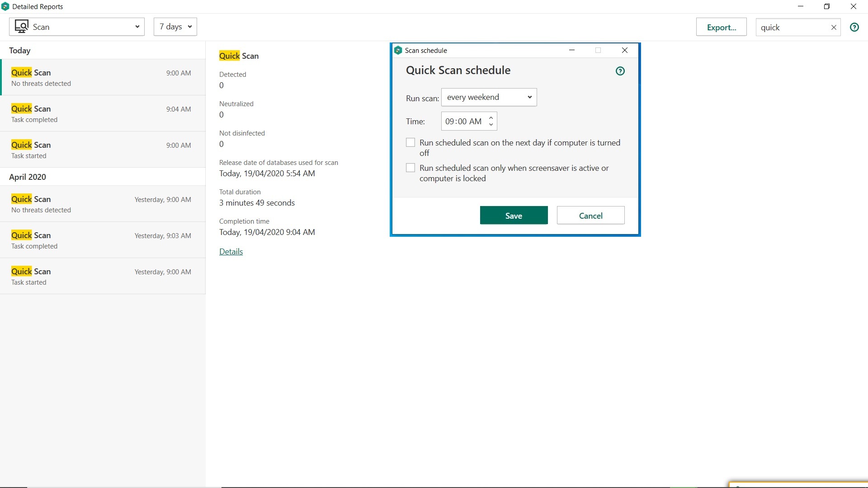
Task: Click help icon in Quick Scan schedule dialog
Action: pyautogui.click(x=620, y=71)
